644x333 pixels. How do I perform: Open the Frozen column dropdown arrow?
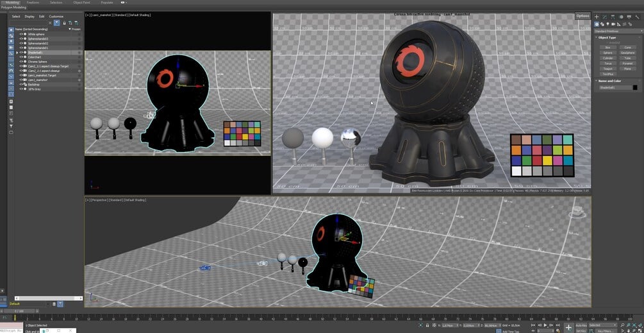pyautogui.click(x=70, y=29)
